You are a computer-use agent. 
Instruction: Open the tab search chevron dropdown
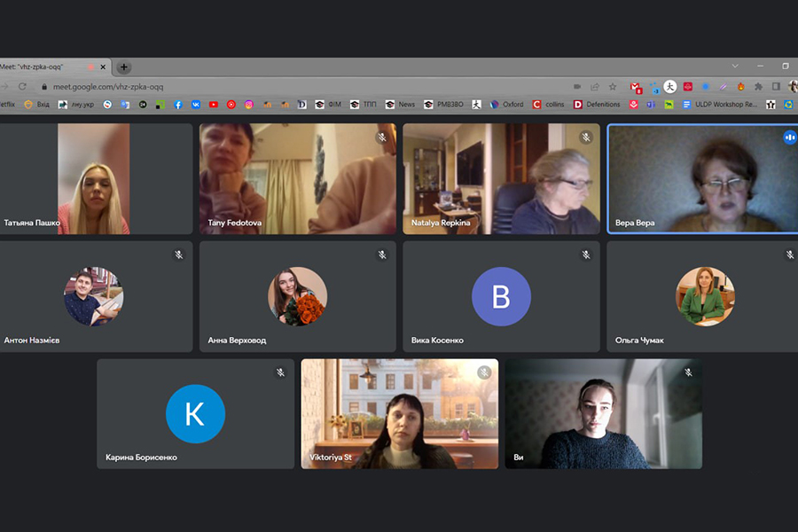735,66
